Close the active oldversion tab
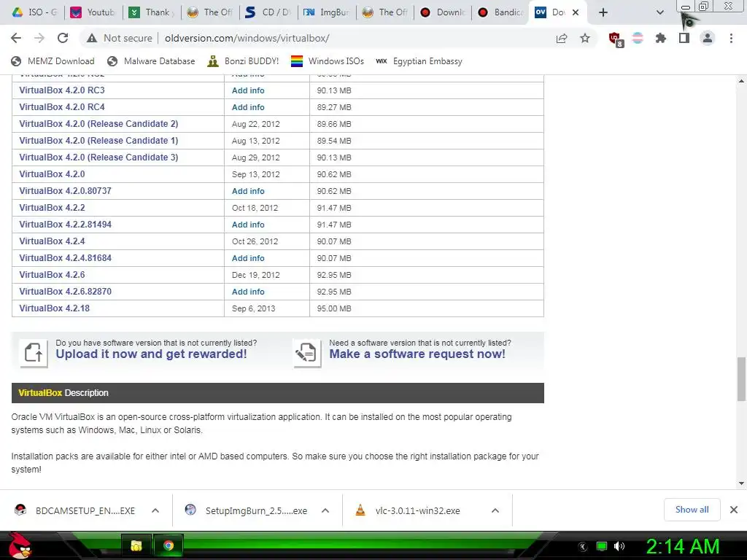This screenshot has height=560, width=747. 576,12
